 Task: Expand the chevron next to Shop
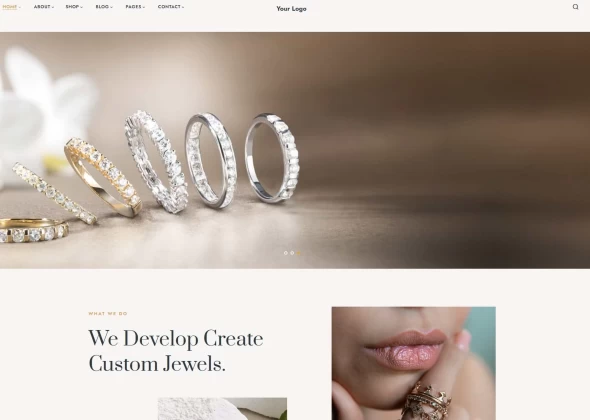(82, 7)
